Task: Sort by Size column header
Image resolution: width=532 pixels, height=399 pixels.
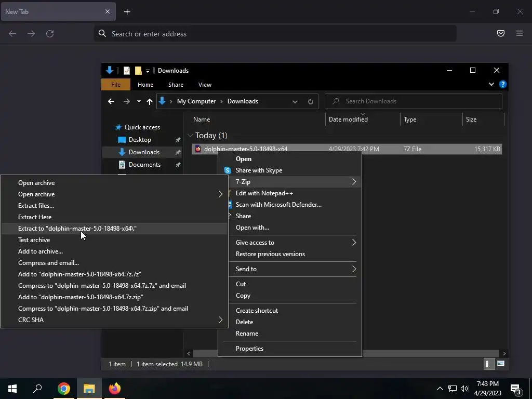Action: (471, 119)
